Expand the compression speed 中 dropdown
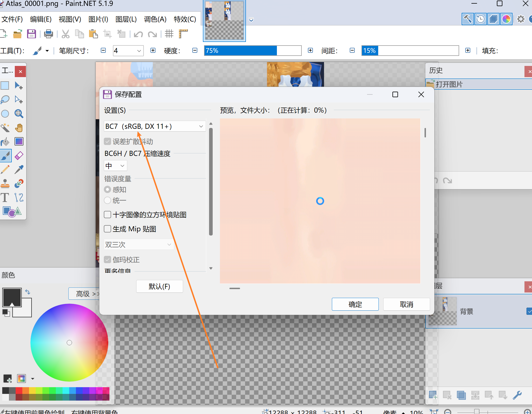The image size is (532, 414). [115, 166]
